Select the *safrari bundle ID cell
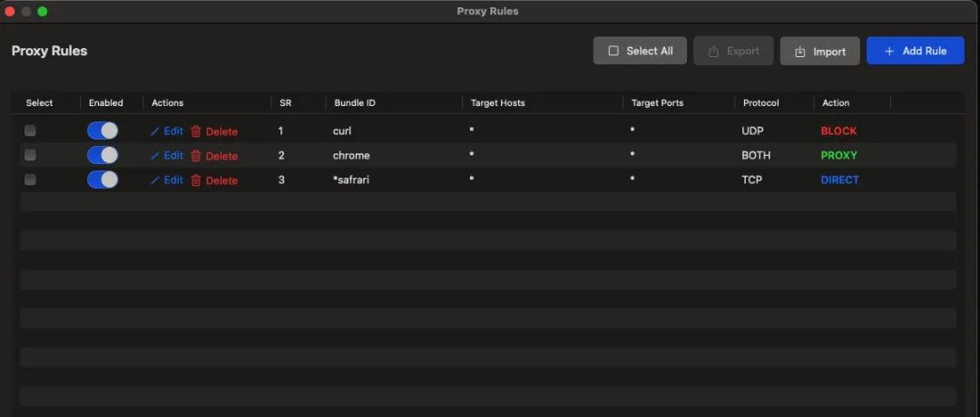Screen dimensions: 980x417 350,179
